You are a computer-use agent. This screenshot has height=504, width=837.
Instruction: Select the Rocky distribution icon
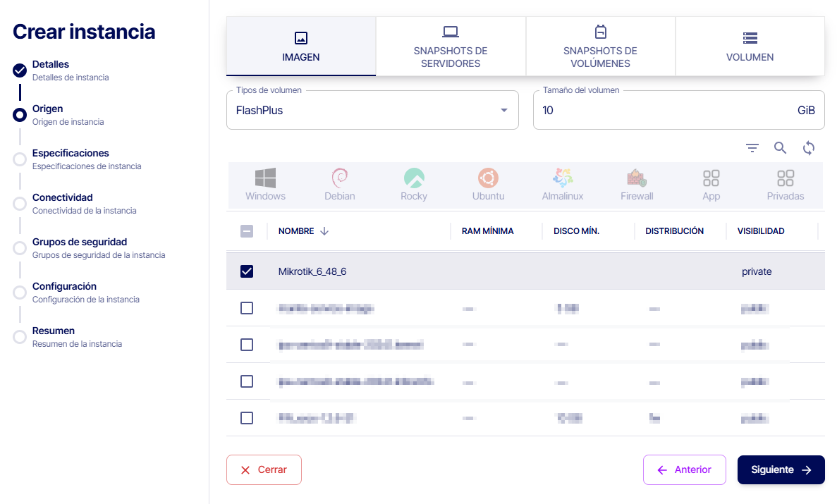414,185
